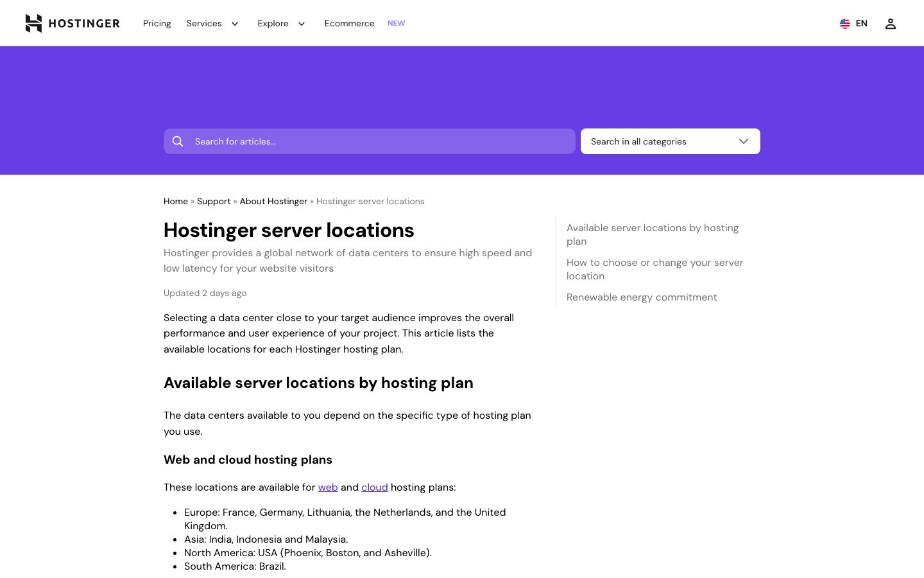The width and height of the screenshot is (924, 578).
Task: Open the Pricing menu item
Action: click(157, 23)
